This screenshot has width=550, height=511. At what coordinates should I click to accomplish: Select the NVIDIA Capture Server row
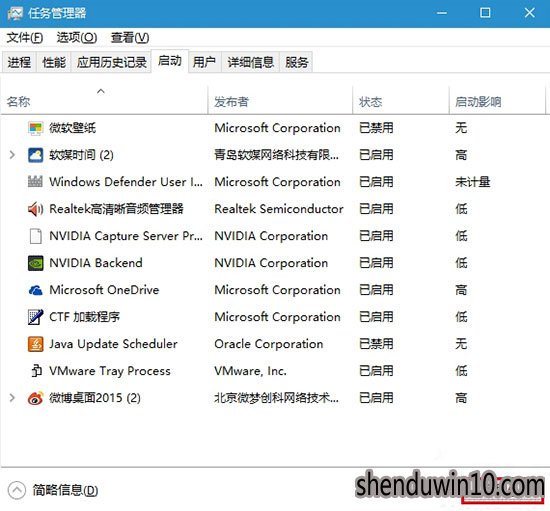click(274, 236)
